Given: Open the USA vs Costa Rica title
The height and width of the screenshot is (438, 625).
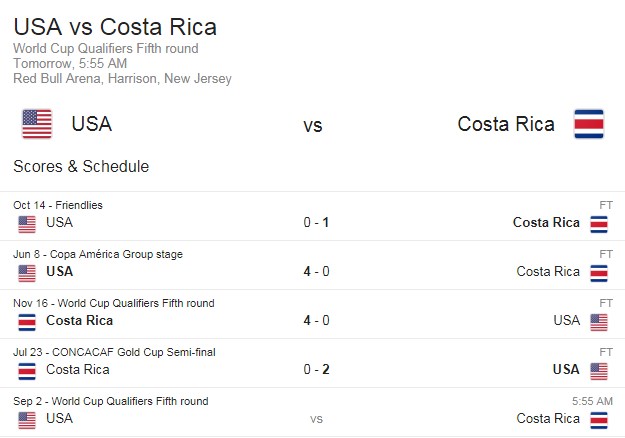Looking at the screenshot, I should [x=115, y=27].
